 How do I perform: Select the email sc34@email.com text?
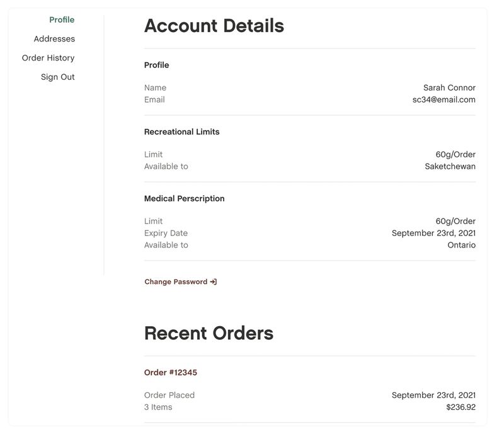coord(444,99)
